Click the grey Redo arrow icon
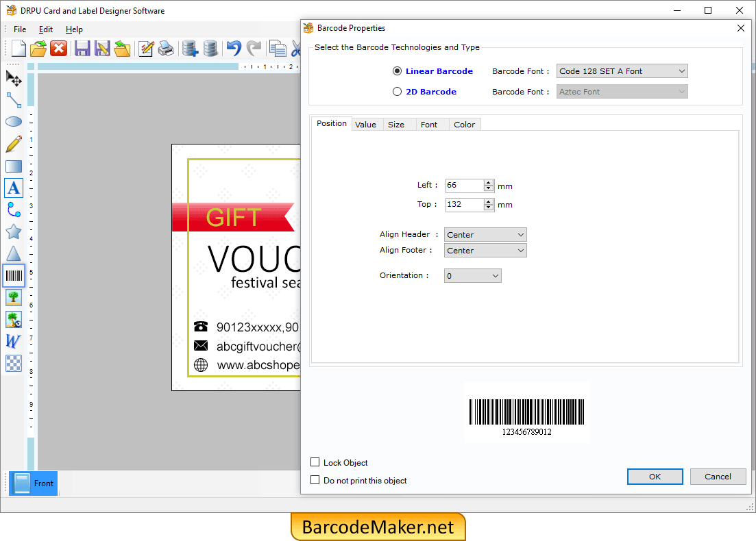This screenshot has height=541, width=756. click(254, 48)
